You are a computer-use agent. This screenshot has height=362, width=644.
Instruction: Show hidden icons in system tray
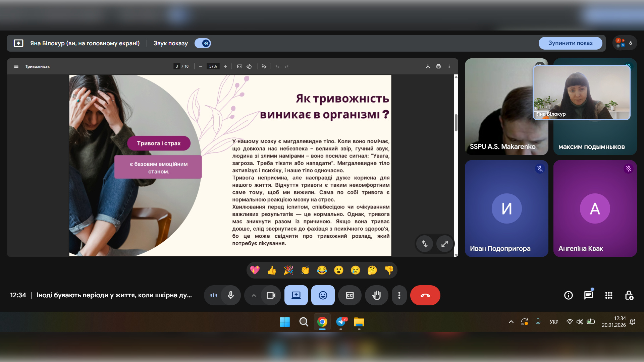[511, 322]
